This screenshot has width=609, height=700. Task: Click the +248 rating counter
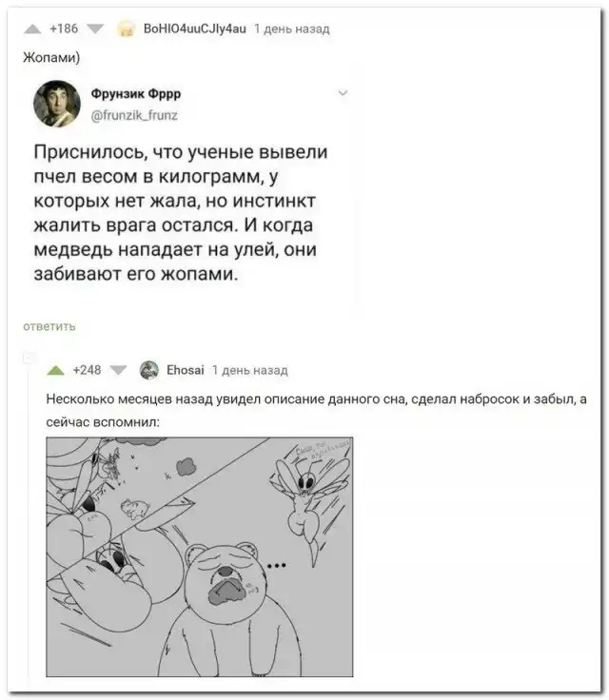87,370
